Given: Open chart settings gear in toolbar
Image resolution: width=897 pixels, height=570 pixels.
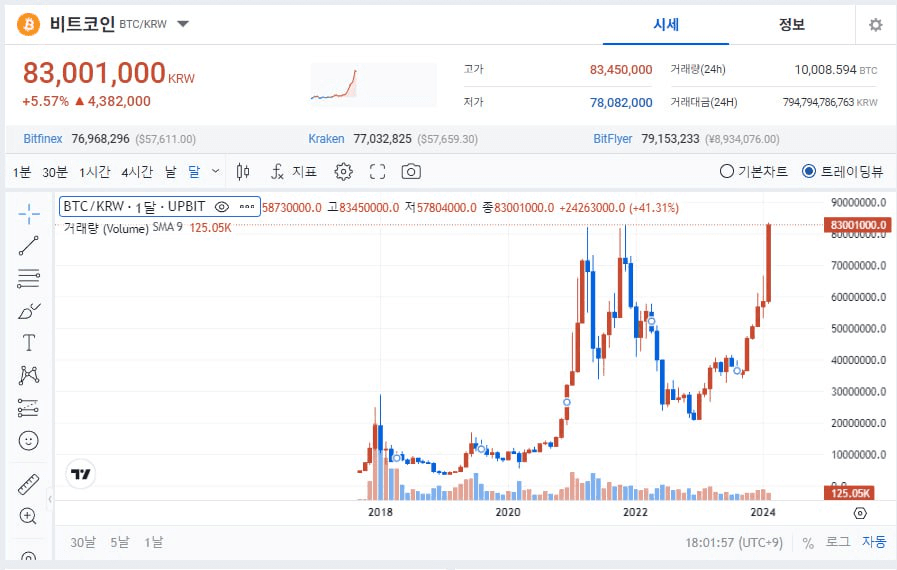Looking at the screenshot, I should (x=343, y=171).
